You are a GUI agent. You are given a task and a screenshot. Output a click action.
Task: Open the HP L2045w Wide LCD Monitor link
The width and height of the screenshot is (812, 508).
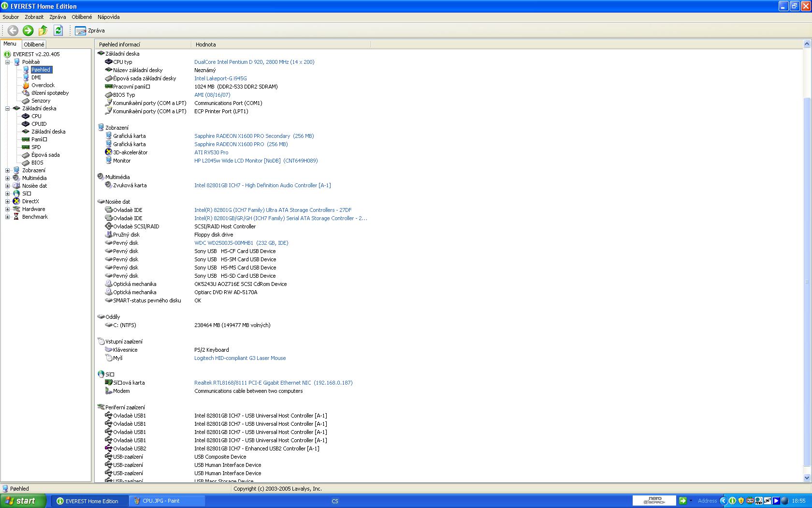tap(256, 161)
